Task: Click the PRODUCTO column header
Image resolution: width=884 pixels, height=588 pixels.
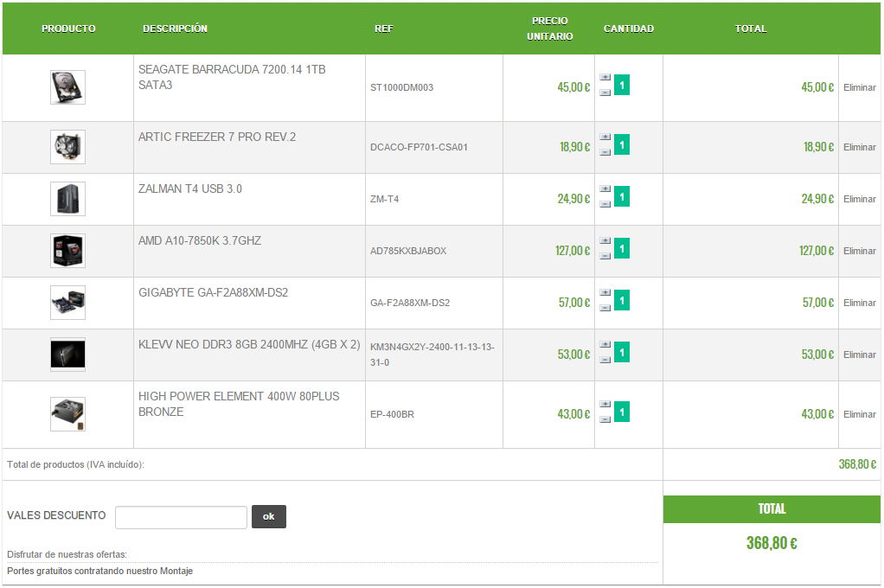Action: click(68, 29)
